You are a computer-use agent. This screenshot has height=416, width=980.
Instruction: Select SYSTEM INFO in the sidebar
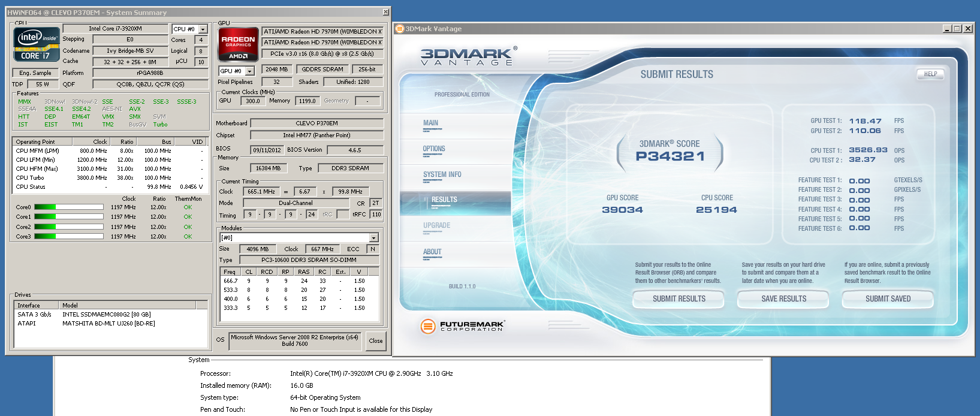442,174
